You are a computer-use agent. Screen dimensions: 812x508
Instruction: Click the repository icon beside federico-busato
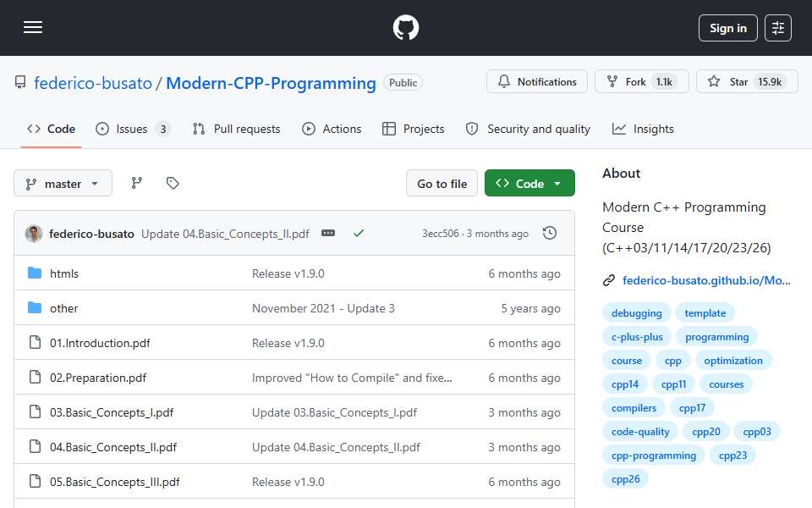pyautogui.click(x=20, y=82)
